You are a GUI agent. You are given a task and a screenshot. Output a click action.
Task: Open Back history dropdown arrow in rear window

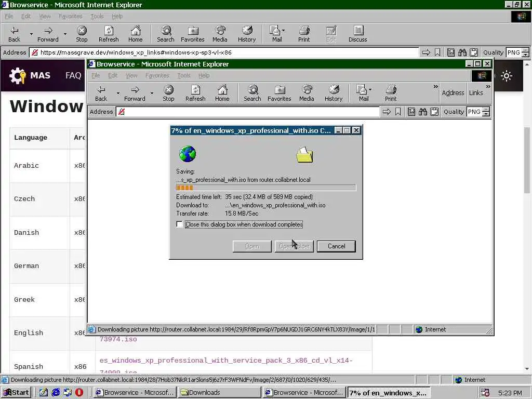pos(31,34)
